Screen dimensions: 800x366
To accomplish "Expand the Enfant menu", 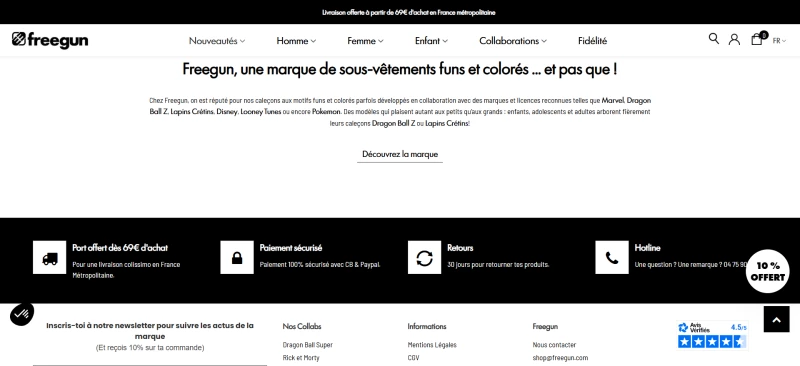I will (431, 41).
